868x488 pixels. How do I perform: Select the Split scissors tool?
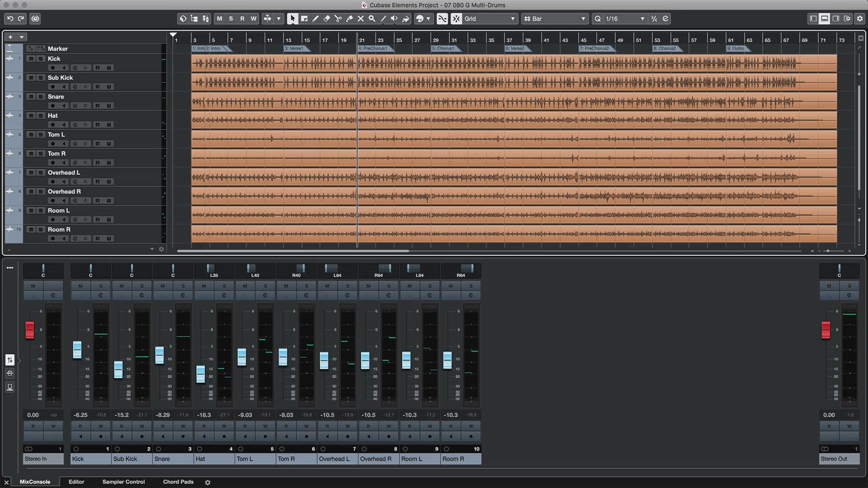(x=338, y=19)
